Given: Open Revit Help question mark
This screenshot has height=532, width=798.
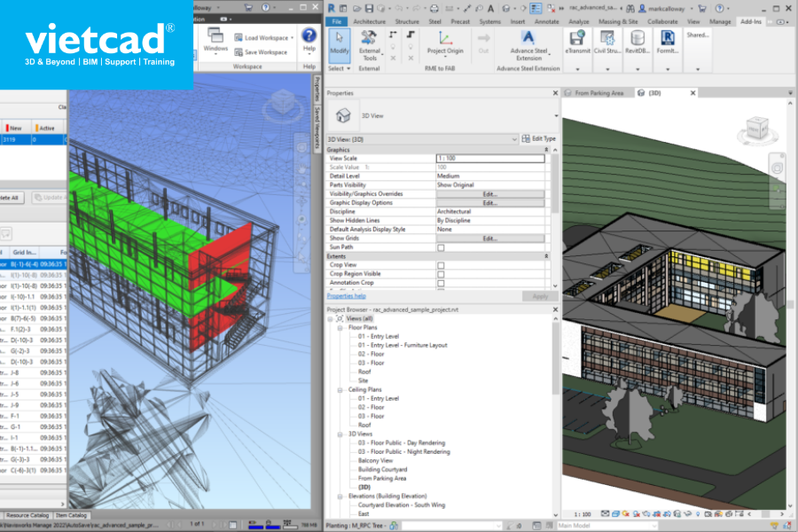Looking at the screenshot, I should 719,8.
